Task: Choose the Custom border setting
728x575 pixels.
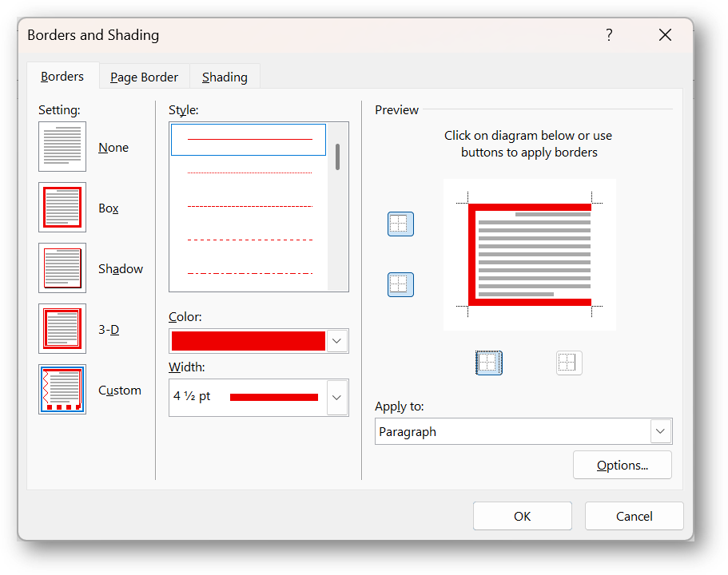Action: (x=62, y=390)
